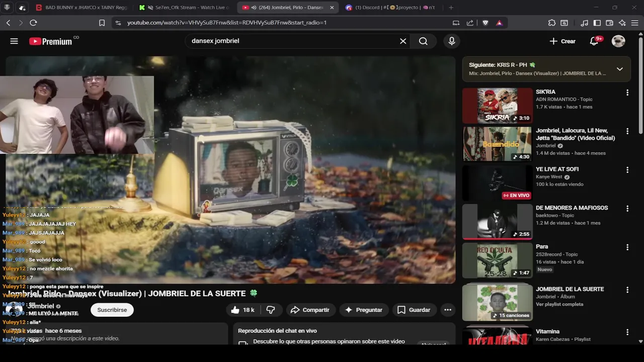Toggle the browser sidebar panel icon
Viewport: 644px width, 362px height.
click(597, 23)
